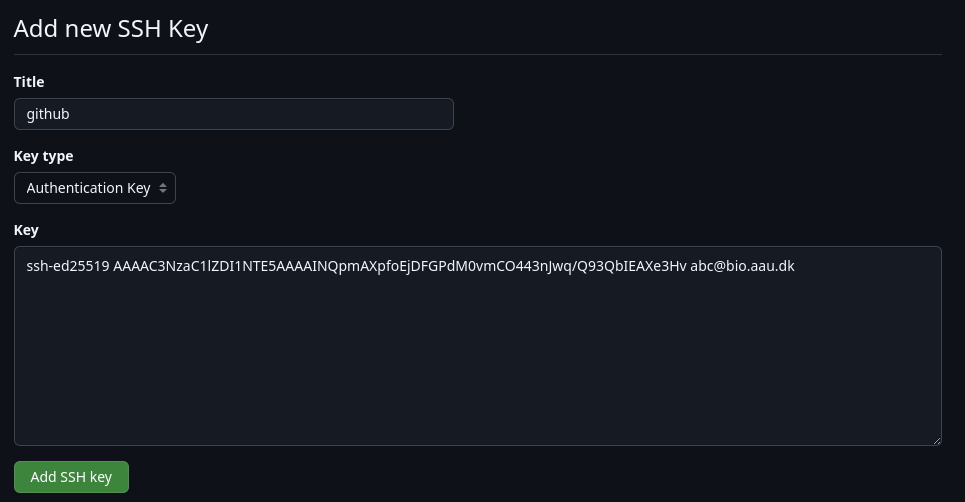This screenshot has width=965, height=502.
Task: Focus the Title input field
Action: pos(234,114)
